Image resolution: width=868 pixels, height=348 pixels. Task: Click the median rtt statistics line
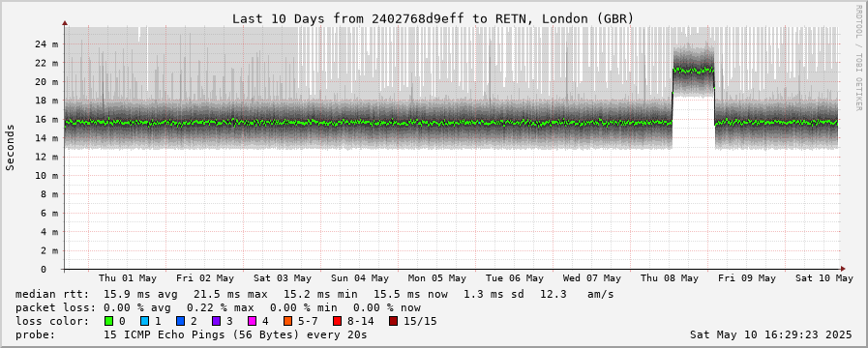314,294
